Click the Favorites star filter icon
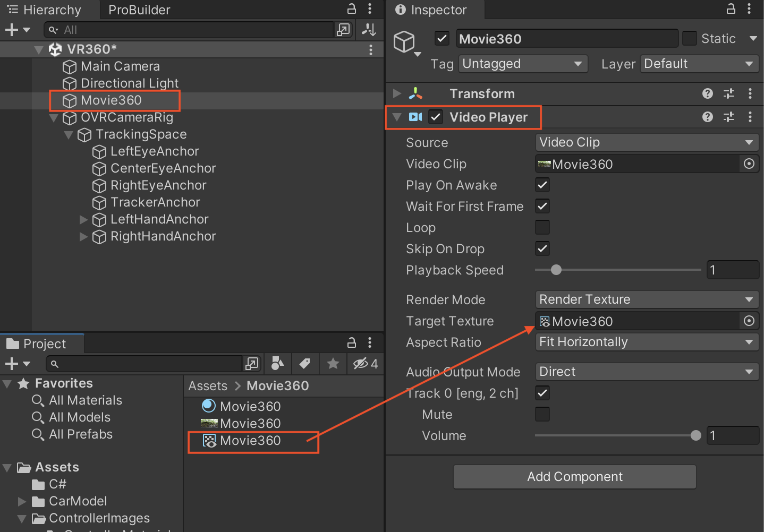The image size is (764, 532). pyautogui.click(x=333, y=364)
